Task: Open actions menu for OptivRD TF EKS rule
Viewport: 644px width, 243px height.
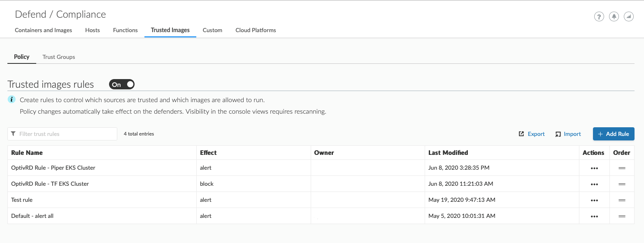Action: tap(594, 184)
